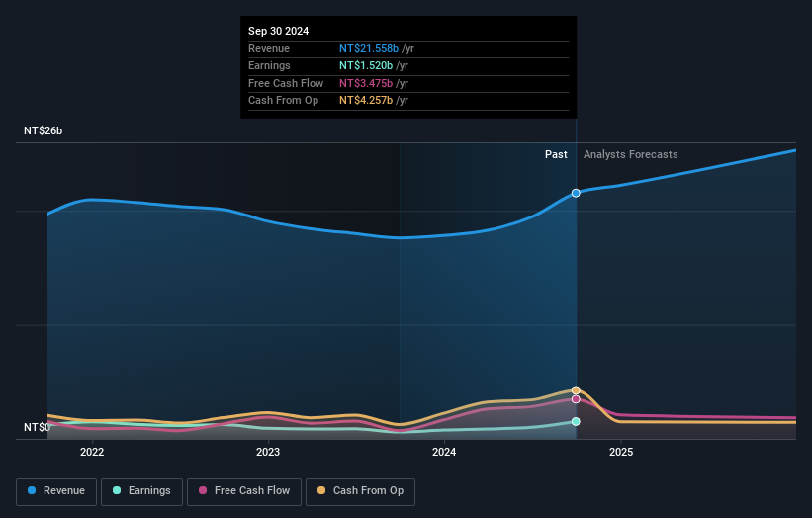Click the NT$0 y-axis label

[38, 427]
